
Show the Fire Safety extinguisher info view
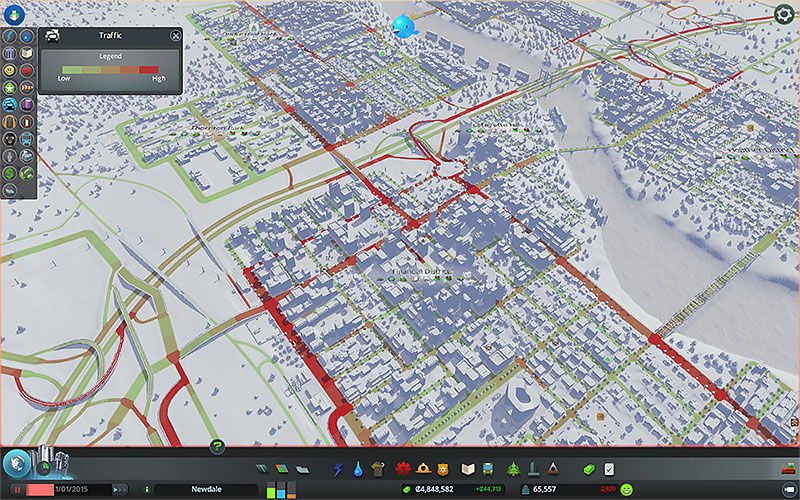pos(27,121)
